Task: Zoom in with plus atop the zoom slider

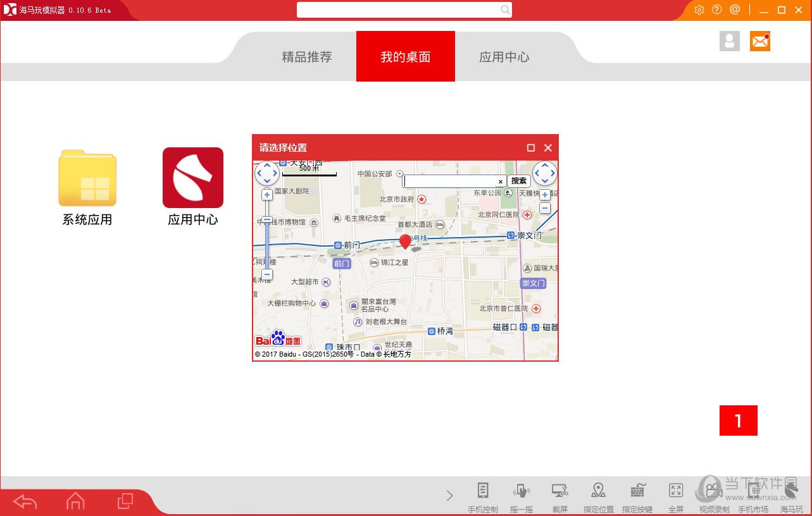Action: (x=267, y=195)
